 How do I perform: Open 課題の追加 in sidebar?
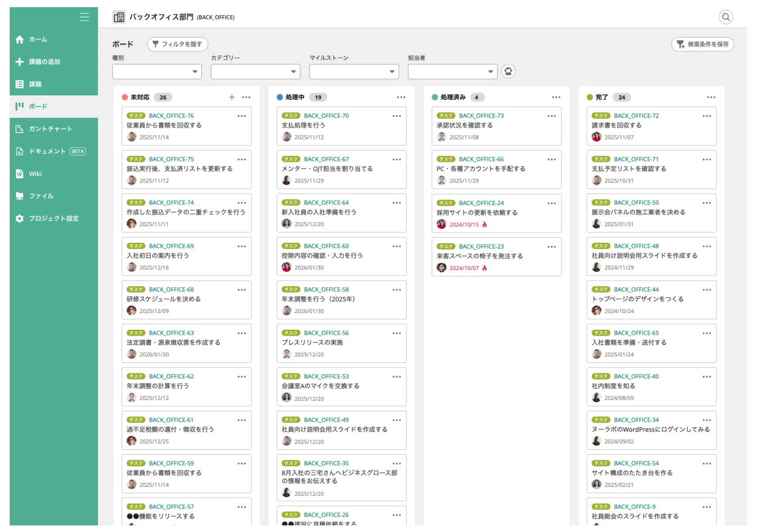click(54, 62)
